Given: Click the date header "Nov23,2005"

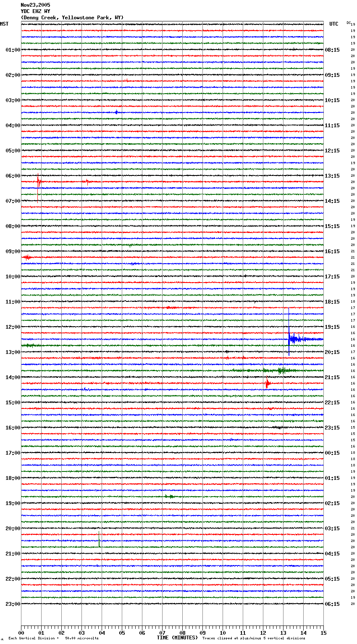Looking at the screenshot, I should click(x=35, y=5).
